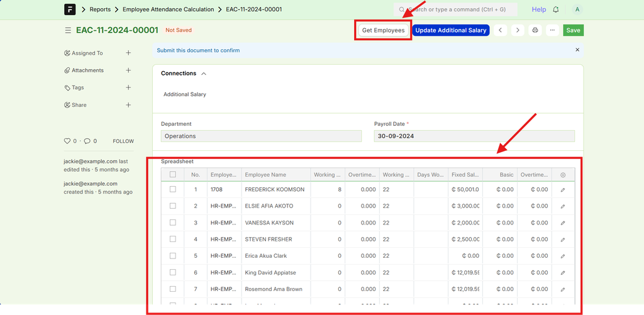Check the FREDERICK KOOMSON row
Image resolution: width=644 pixels, height=315 pixels.
click(173, 189)
